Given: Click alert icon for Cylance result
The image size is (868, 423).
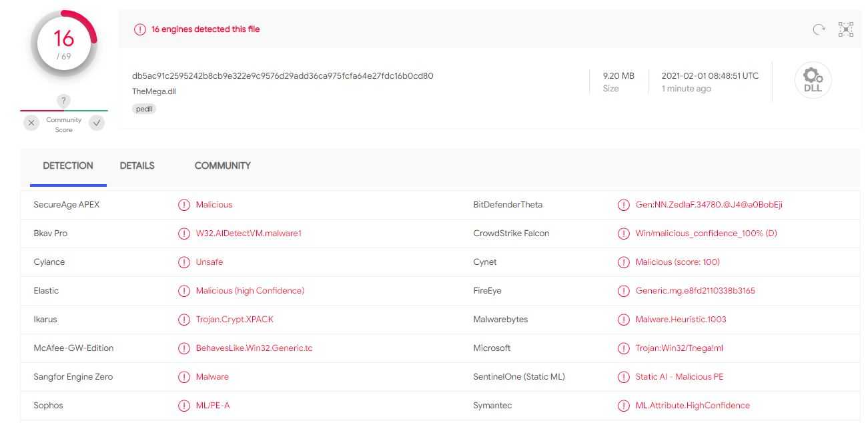Looking at the screenshot, I should click(184, 262).
